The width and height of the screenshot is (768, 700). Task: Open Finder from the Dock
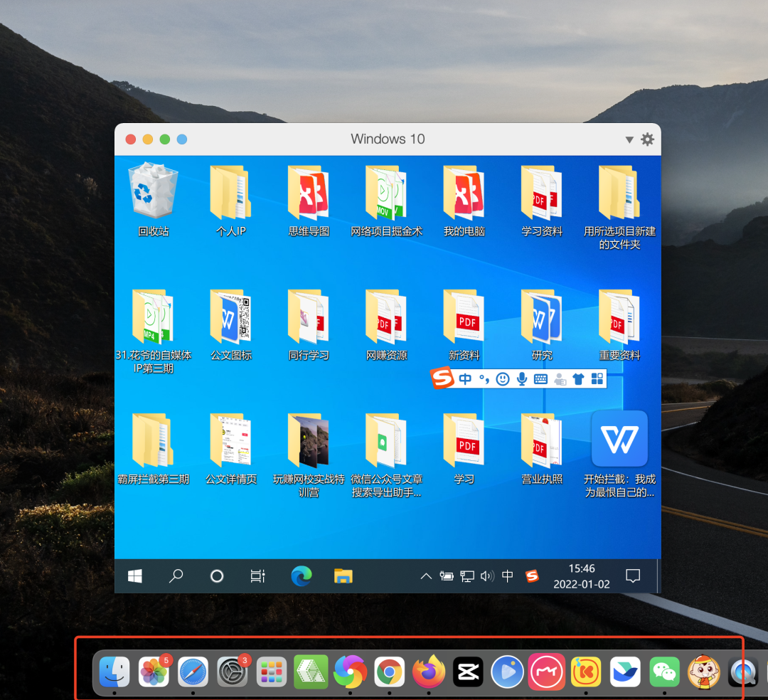(114, 672)
